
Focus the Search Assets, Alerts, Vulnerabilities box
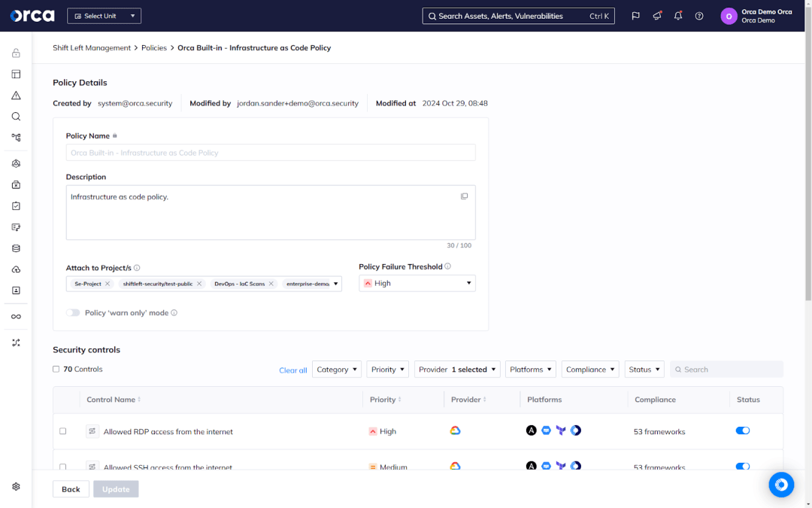coord(518,16)
